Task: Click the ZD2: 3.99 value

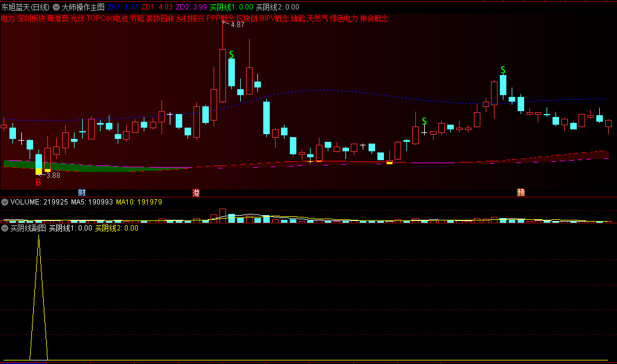Action: coord(191,7)
